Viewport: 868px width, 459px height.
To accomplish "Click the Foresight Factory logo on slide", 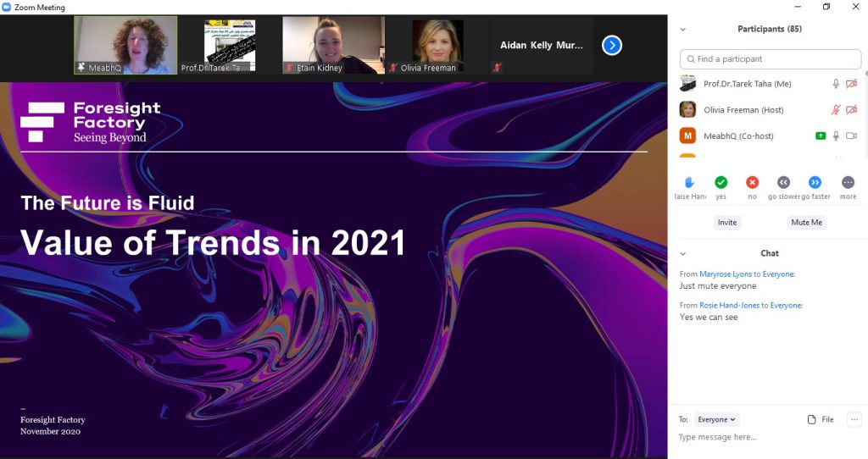I will pyautogui.click(x=91, y=122).
